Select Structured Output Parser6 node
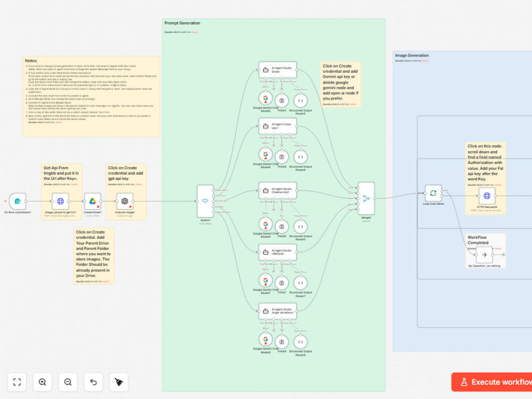The height and width of the screenshot is (399, 532). click(300, 226)
